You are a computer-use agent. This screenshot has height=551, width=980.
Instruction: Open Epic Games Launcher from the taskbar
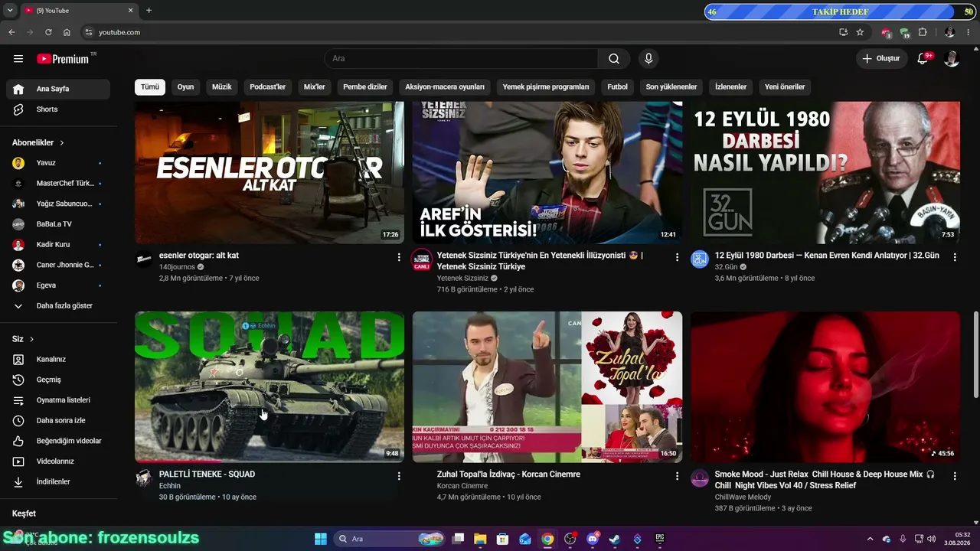coord(659,539)
